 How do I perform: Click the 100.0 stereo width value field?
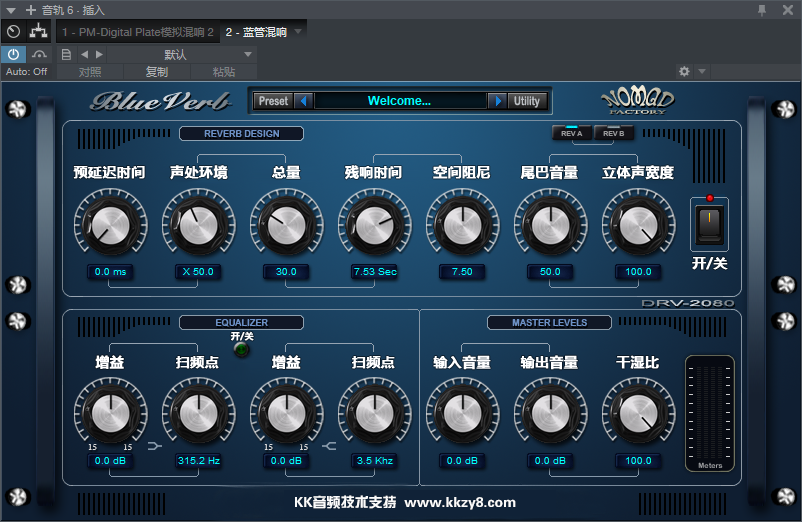[638, 272]
